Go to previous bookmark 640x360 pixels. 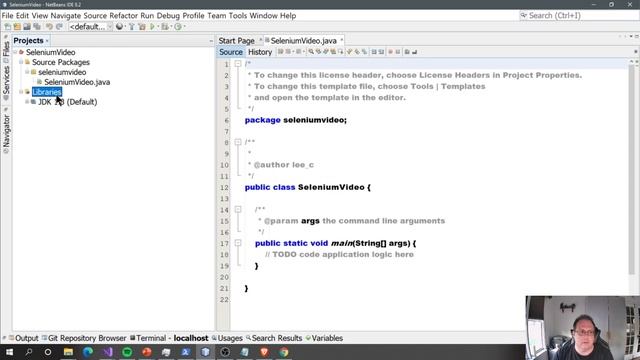[x=349, y=52]
